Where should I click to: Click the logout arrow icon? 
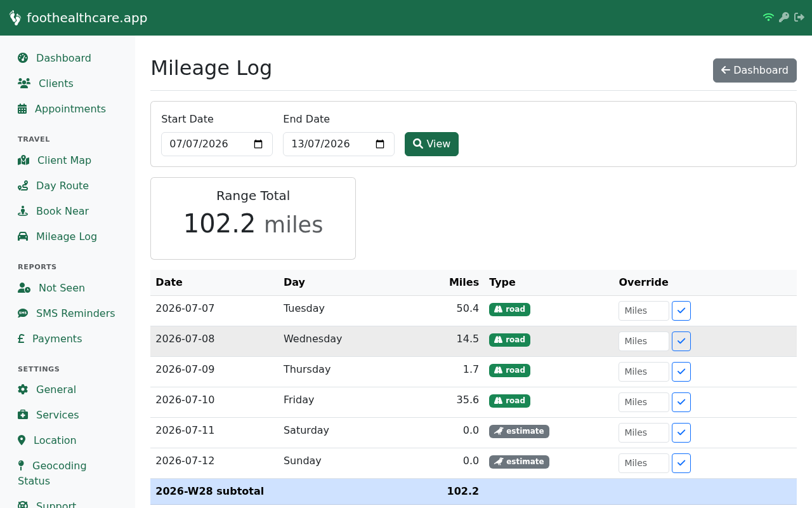[x=799, y=17]
